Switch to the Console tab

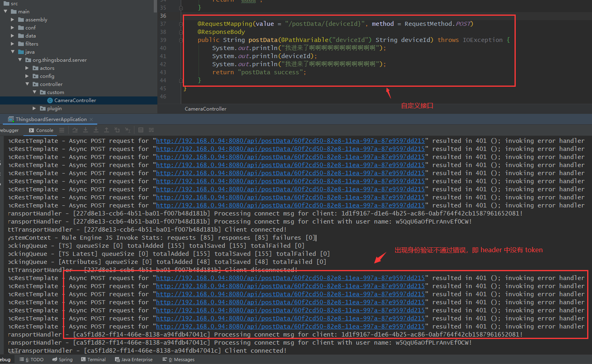pos(41,130)
